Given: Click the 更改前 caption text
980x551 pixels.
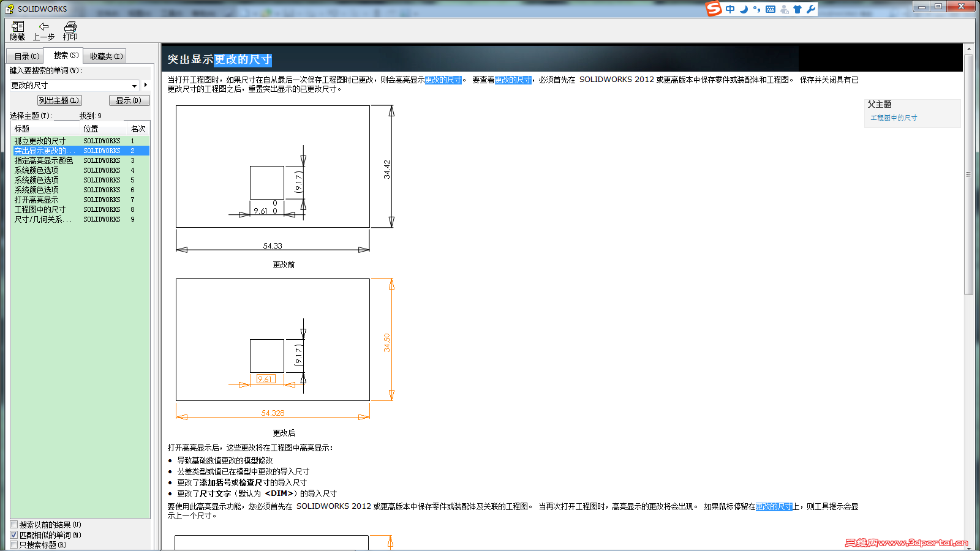Looking at the screenshot, I should coord(284,264).
